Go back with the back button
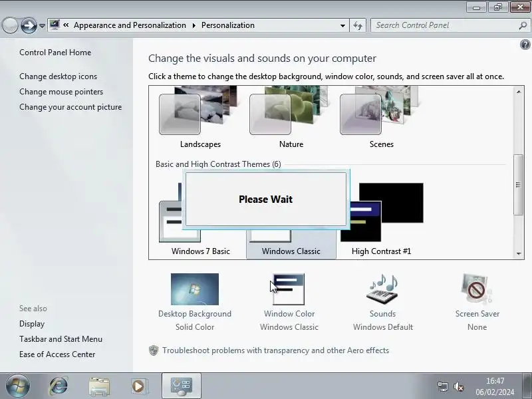This screenshot has width=532, height=399. pos(10,25)
